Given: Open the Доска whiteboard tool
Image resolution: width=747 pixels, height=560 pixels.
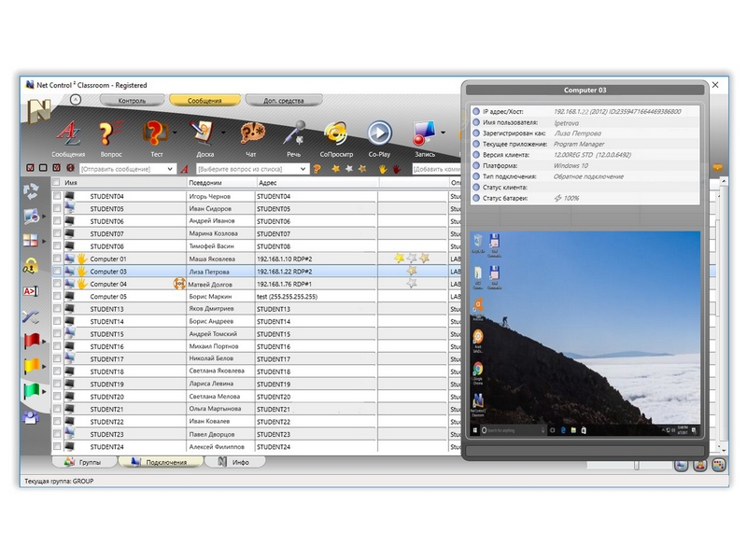Looking at the screenshot, I should (204, 133).
